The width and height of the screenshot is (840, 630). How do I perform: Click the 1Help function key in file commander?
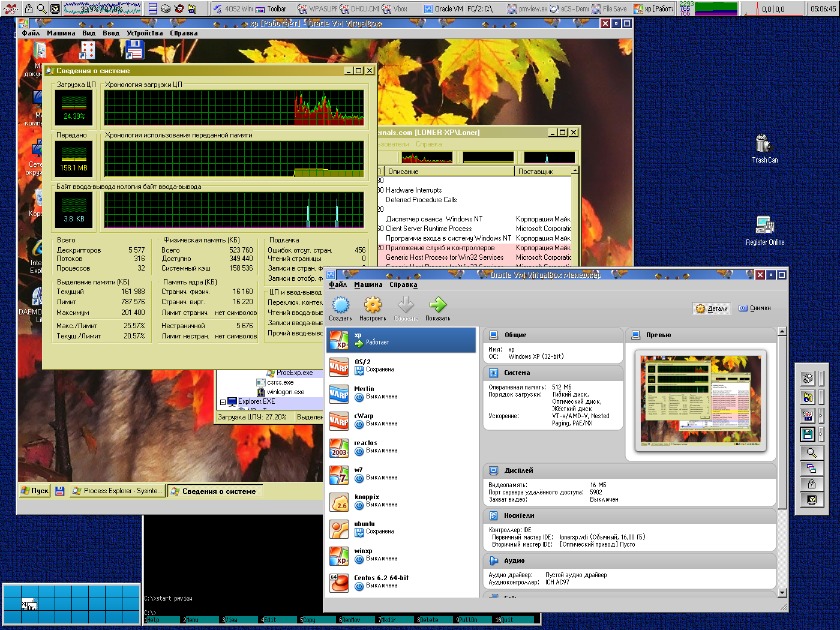pyautogui.click(x=162, y=620)
